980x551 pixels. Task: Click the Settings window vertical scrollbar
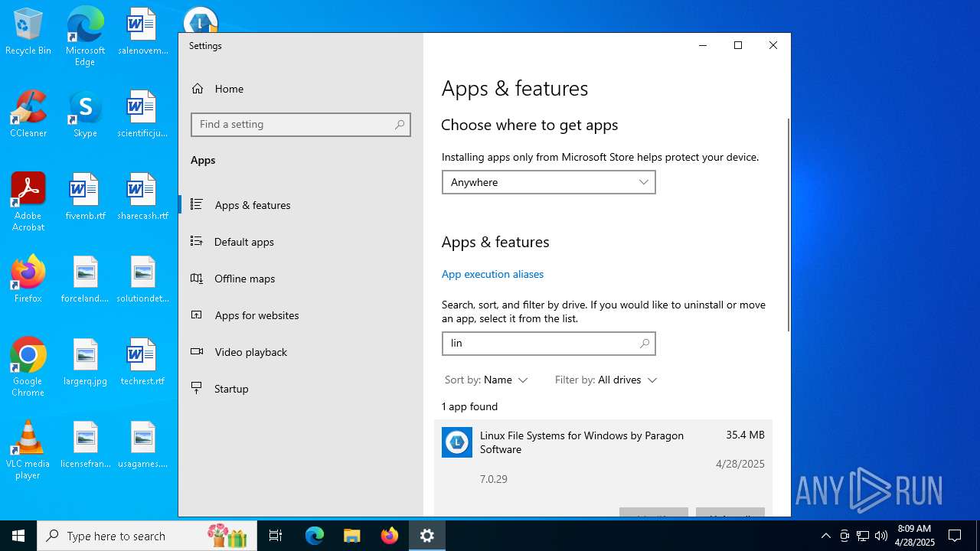(788, 224)
